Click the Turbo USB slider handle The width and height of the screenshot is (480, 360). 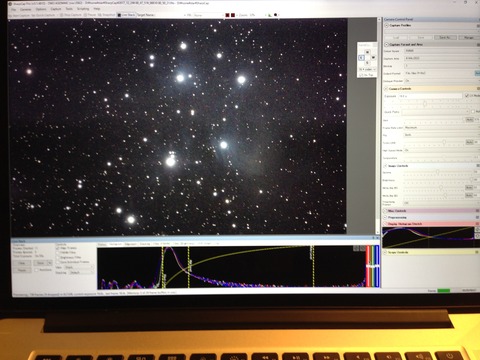pyautogui.click(x=444, y=142)
